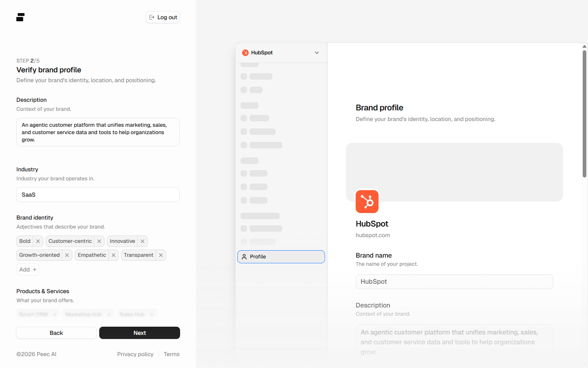Viewport: 588px width, 368px height.
Task: Edit the brand description text box
Action: point(98,132)
